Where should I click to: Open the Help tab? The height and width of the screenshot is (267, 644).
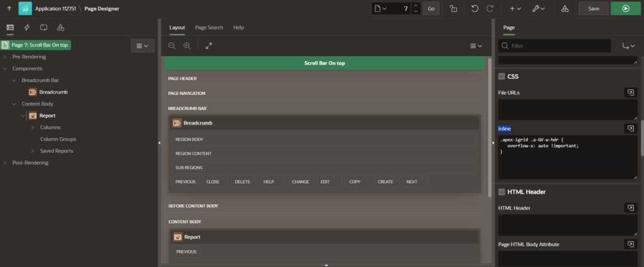(x=238, y=28)
